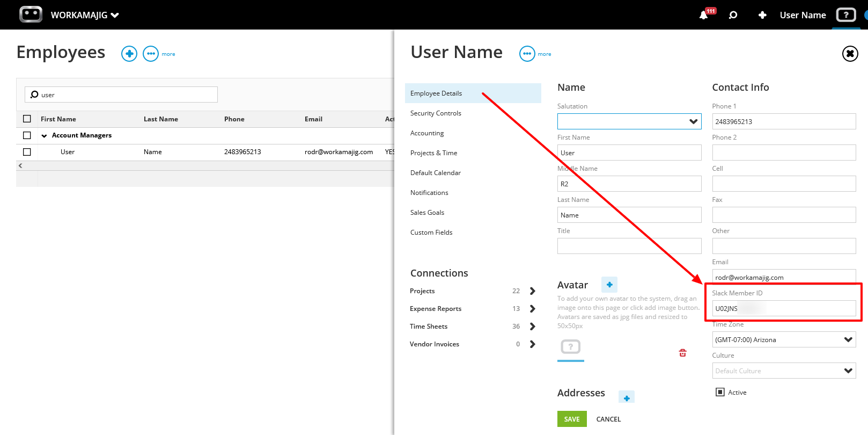Open the notifications bell icon
868x435 pixels.
point(704,15)
